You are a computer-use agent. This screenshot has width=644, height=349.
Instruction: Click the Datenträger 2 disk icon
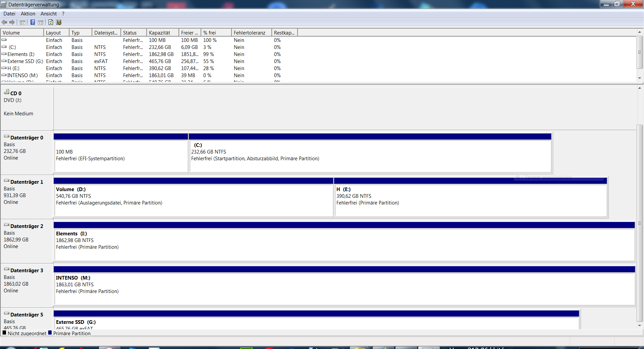(x=7, y=225)
